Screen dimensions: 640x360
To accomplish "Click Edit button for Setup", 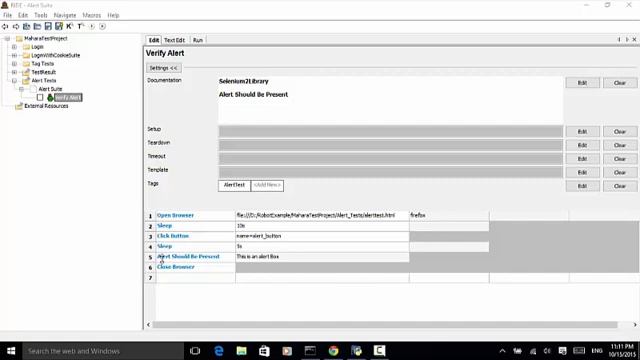I will [582, 132].
